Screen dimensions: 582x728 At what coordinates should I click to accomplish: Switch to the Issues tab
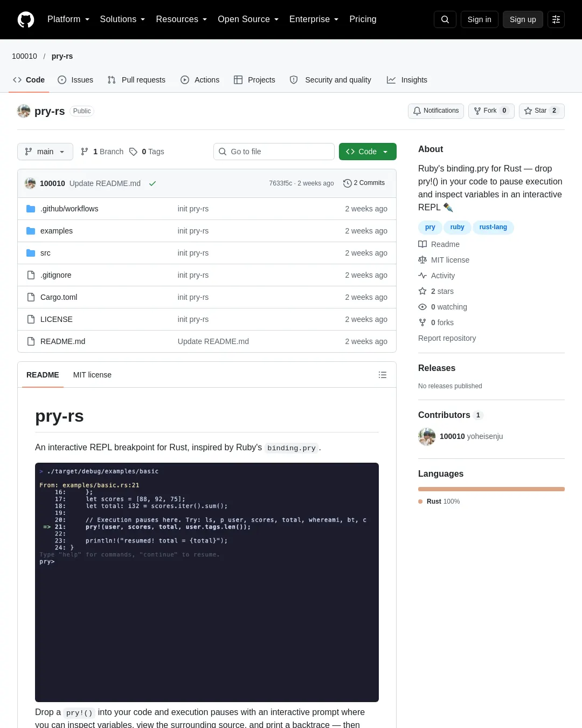(75, 80)
